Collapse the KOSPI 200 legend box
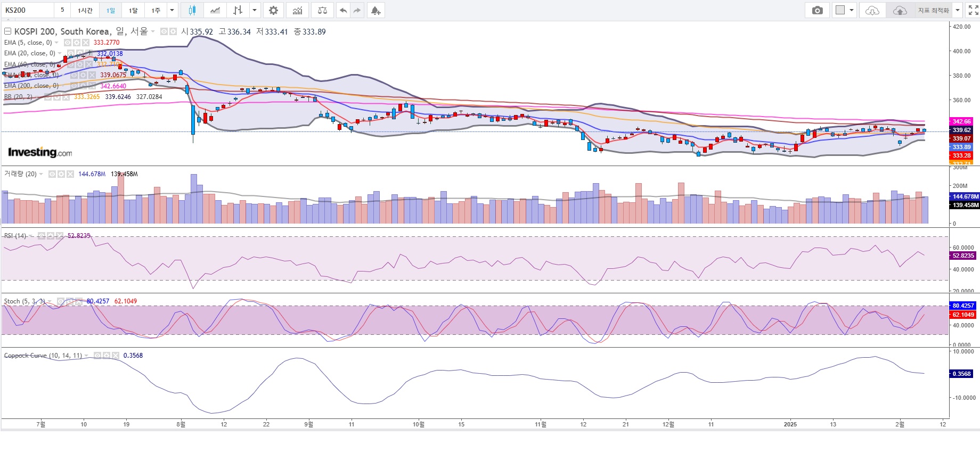The image size is (980, 469). click(x=7, y=31)
